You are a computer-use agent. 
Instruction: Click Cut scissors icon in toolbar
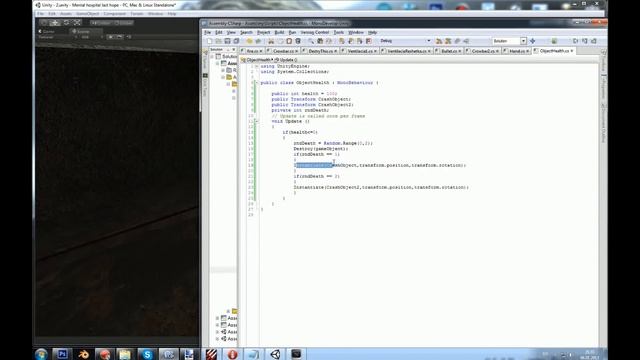click(271, 41)
